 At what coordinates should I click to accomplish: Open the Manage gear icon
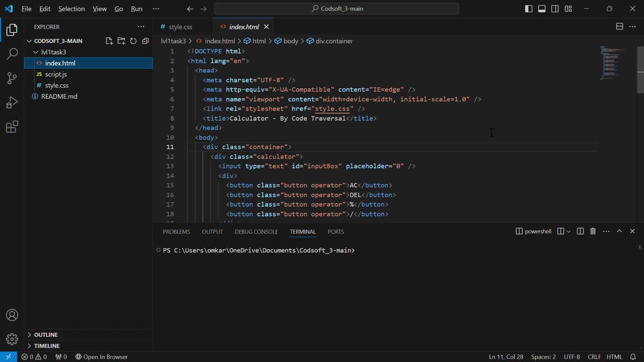click(x=12, y=339)
